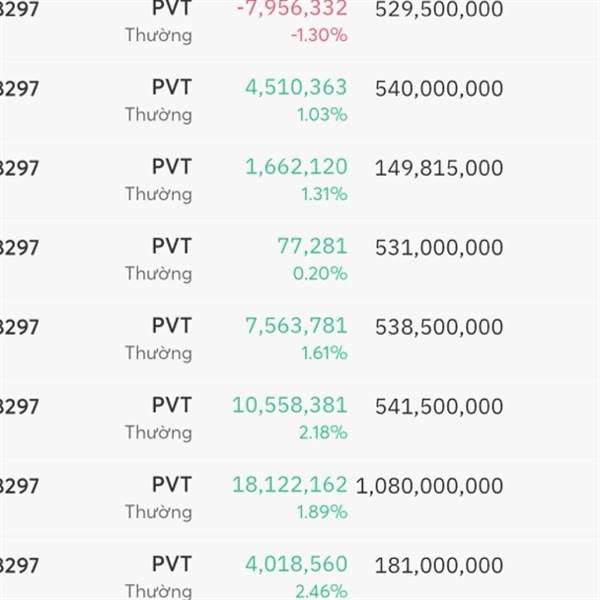Image resolution: width=600 pixels, height=600 pixels.
Task: Select the profit value 4,510,363
Action: pyautogui.click(x=296, y=87)
